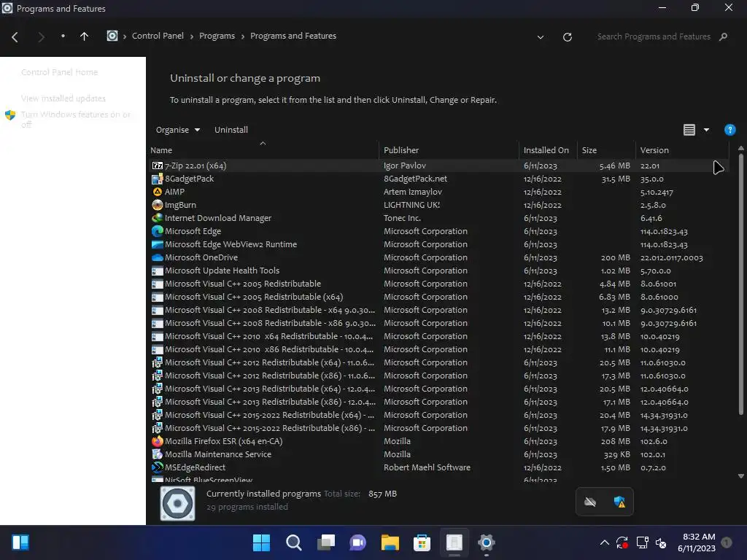Click Programs in breadcrumb
The height and width of the screenshot is (560, 747).
coord(217,36)
